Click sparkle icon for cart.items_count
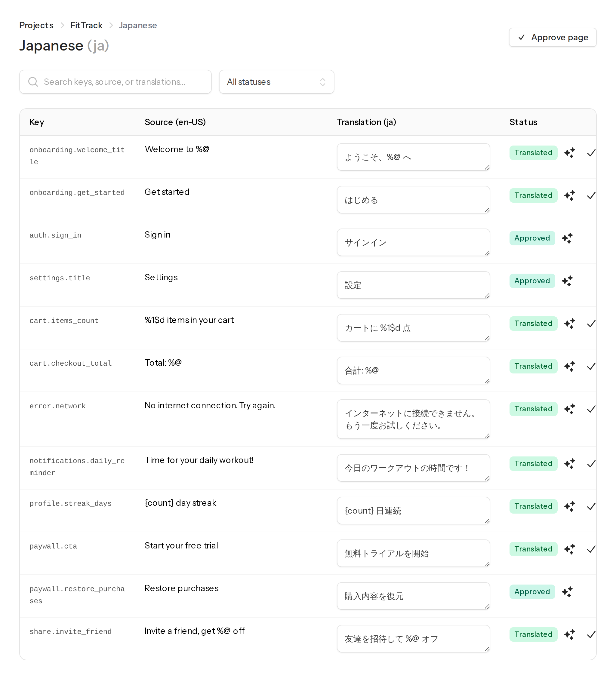Screen dimensions: 616x694 click(x=569, y=324)
